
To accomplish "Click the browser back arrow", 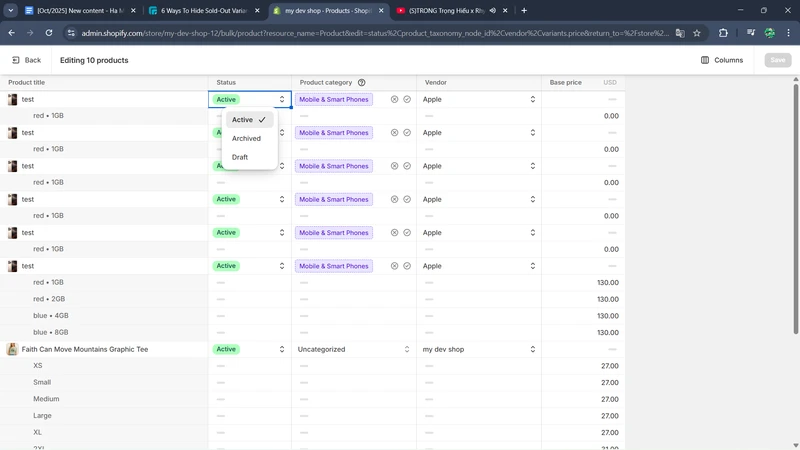I will point(12,33).
